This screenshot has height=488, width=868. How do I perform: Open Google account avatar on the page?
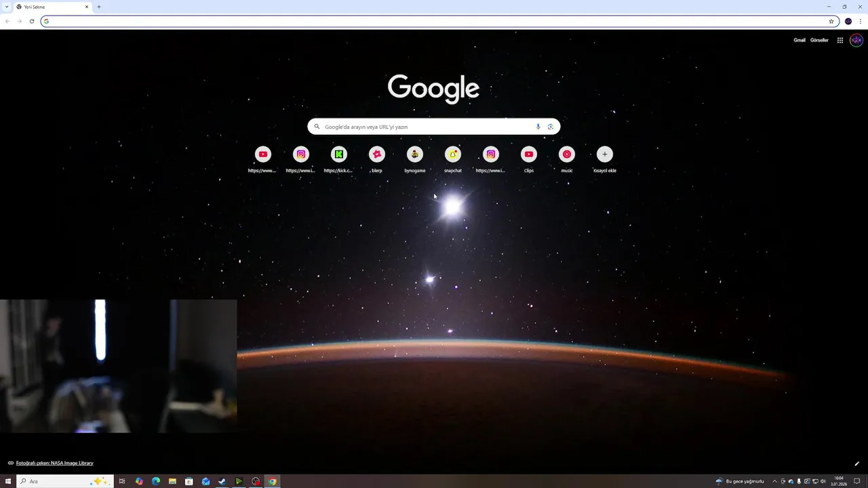856,40
